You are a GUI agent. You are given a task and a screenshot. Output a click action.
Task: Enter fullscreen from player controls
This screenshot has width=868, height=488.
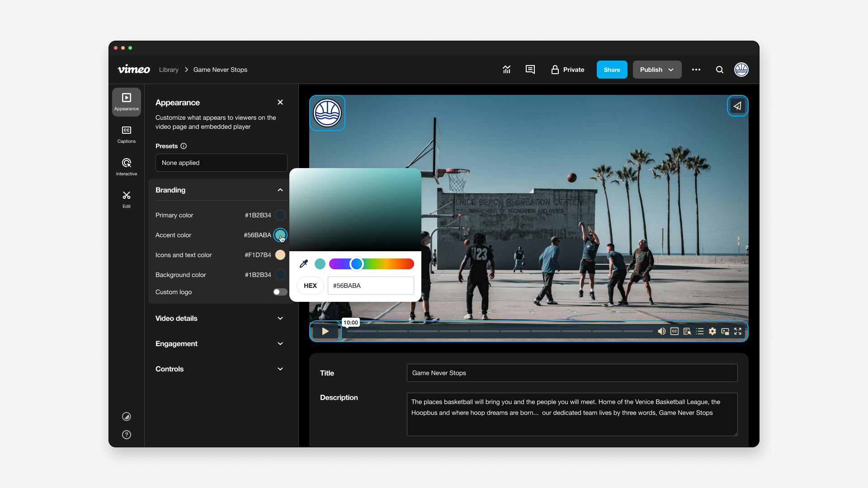tap(738, 331)
